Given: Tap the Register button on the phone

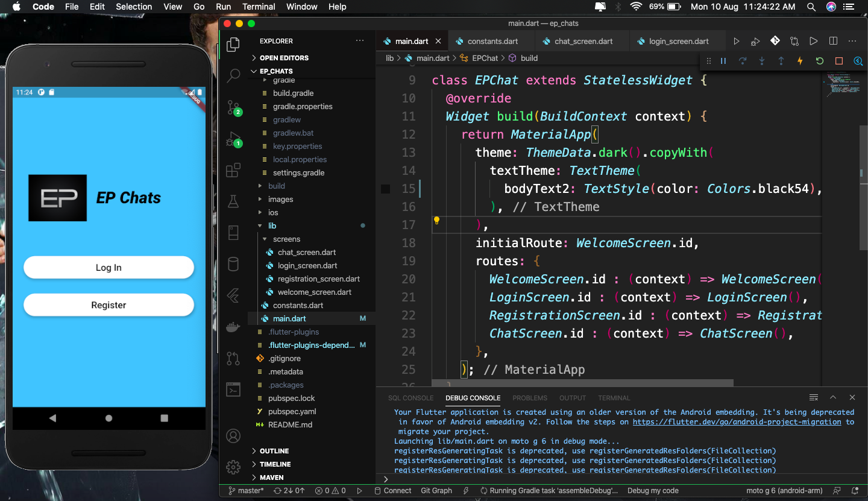Looking at the screenshot, I should 108,305.
